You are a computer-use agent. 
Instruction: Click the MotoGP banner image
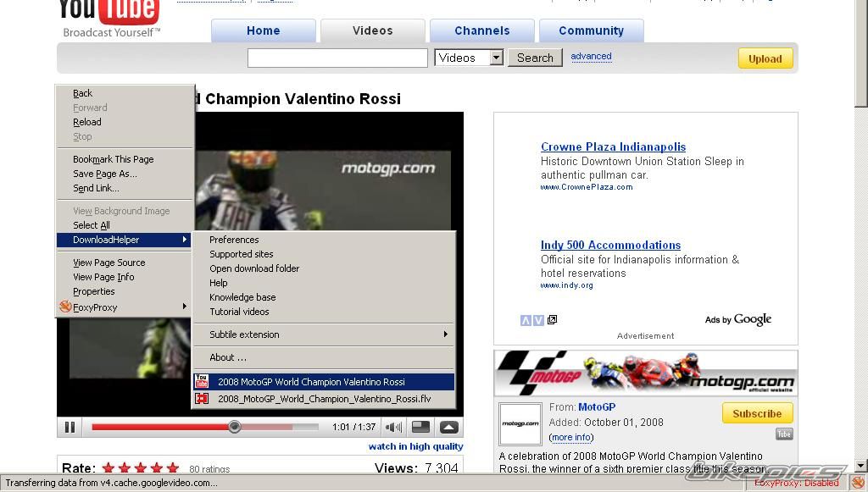pyautogui.click(x=645, y=373)
